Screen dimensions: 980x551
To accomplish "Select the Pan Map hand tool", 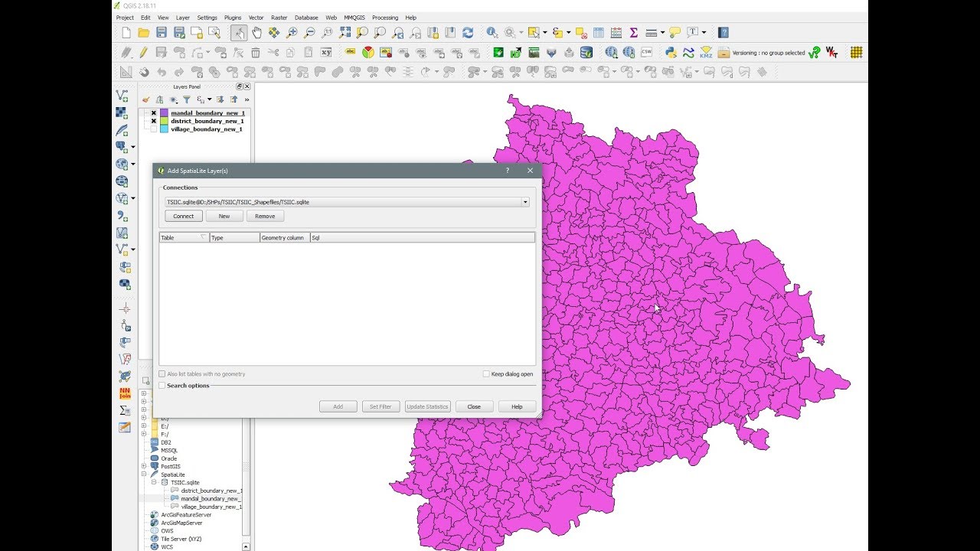I will pyautogui.click(x=256, y=33).
